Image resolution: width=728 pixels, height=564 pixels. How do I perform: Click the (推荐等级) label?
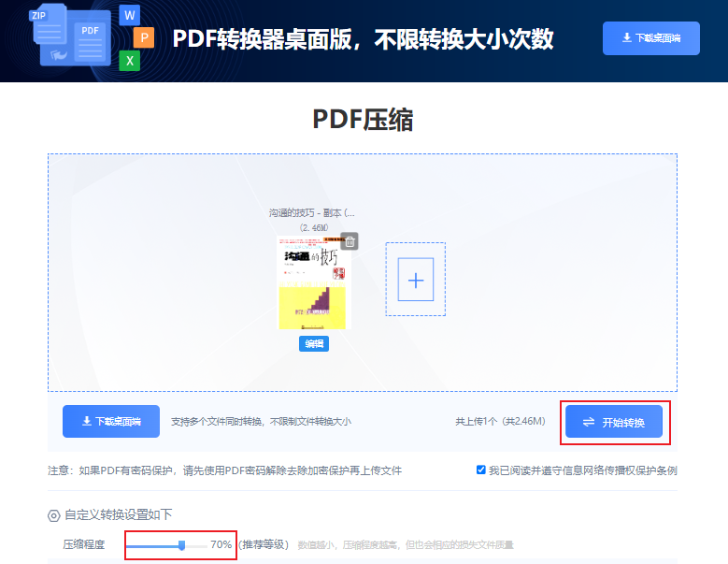(264, 544)
